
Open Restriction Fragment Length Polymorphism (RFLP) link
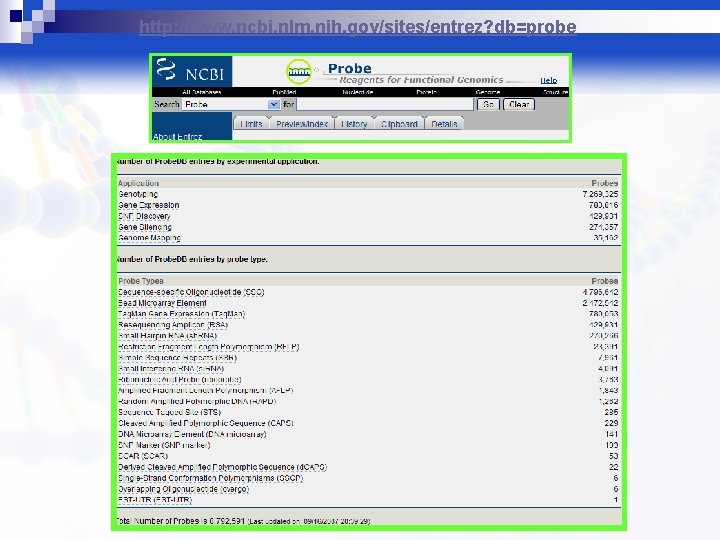[x=208, y=347]
